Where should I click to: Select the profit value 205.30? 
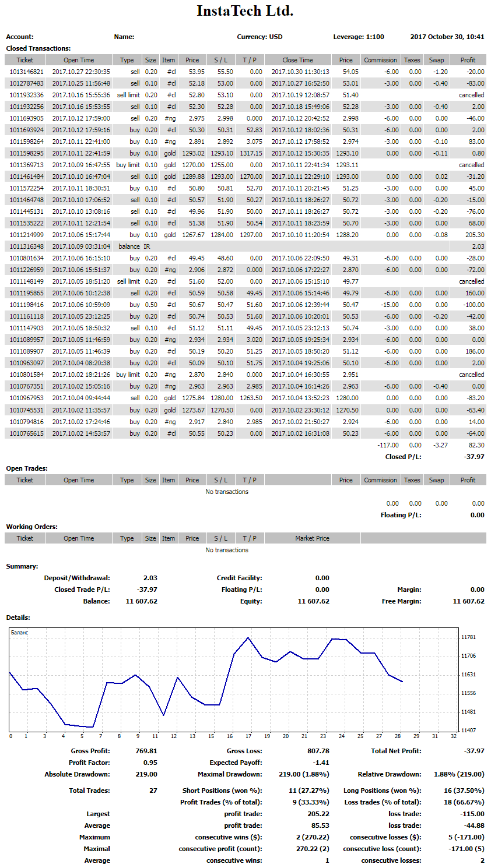[475, 235]
